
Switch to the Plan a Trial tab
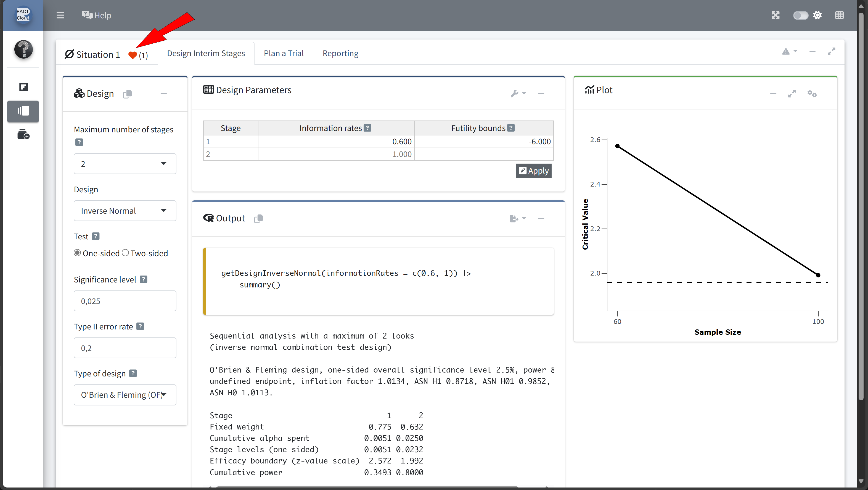click(x=283, y=53)
